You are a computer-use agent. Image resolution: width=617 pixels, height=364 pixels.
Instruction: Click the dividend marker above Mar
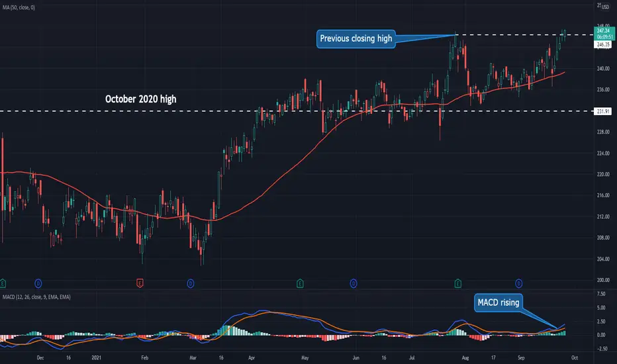click(x=191, y=283)
